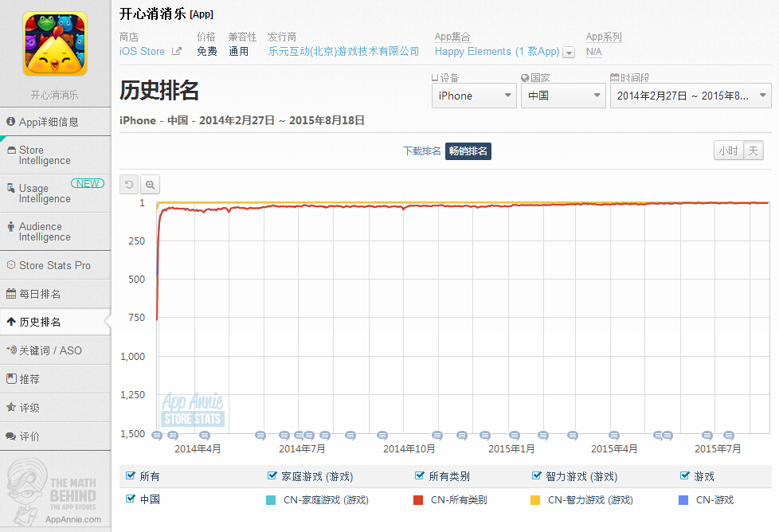Image resolution: width=779 pixels, height=532 pixels.
Task: Click the reset zoom undo icon
Action: point(129,185)
